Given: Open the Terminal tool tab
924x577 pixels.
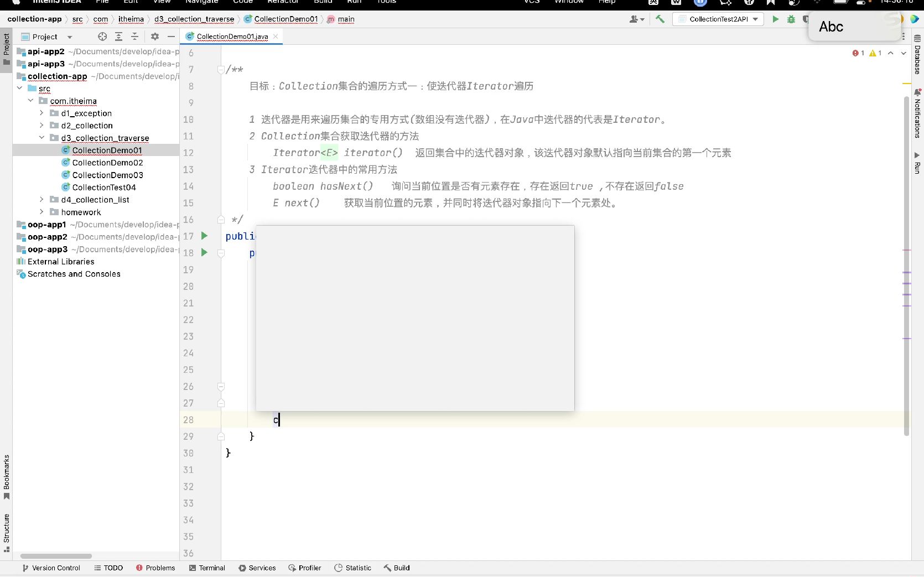Looking at the screenshot, I should click(207, 568).
